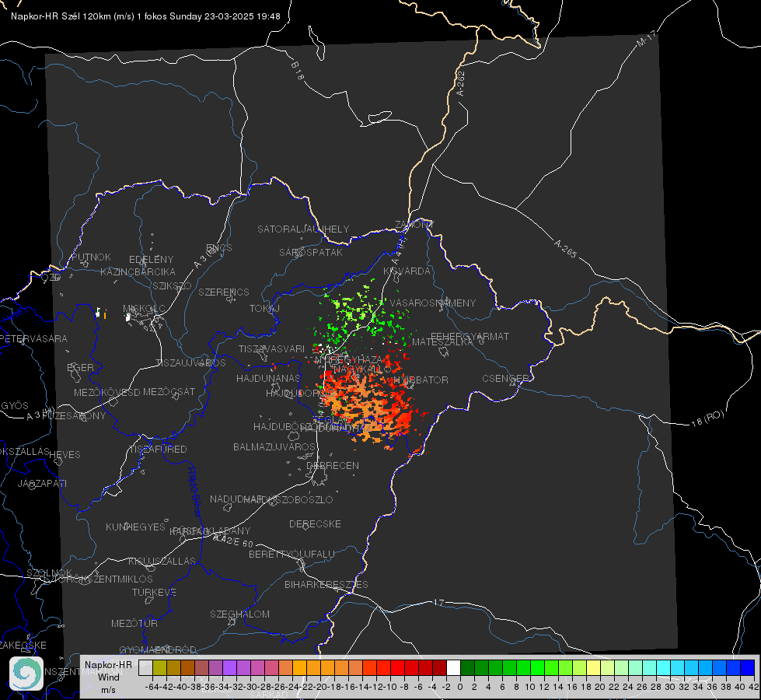Click the MEZŐKÖVESD label
Viewport: 761px width, 700px height.
[x=106, y=392]
